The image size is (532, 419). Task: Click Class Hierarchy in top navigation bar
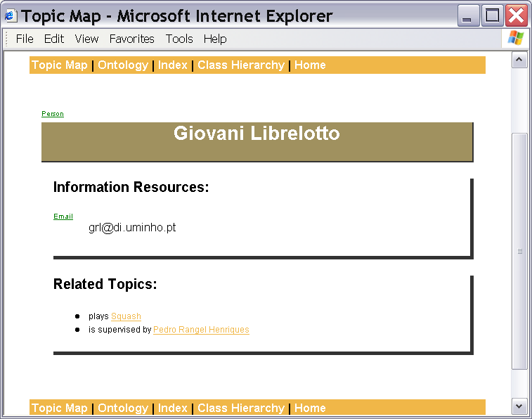click(x=241, y=65)
